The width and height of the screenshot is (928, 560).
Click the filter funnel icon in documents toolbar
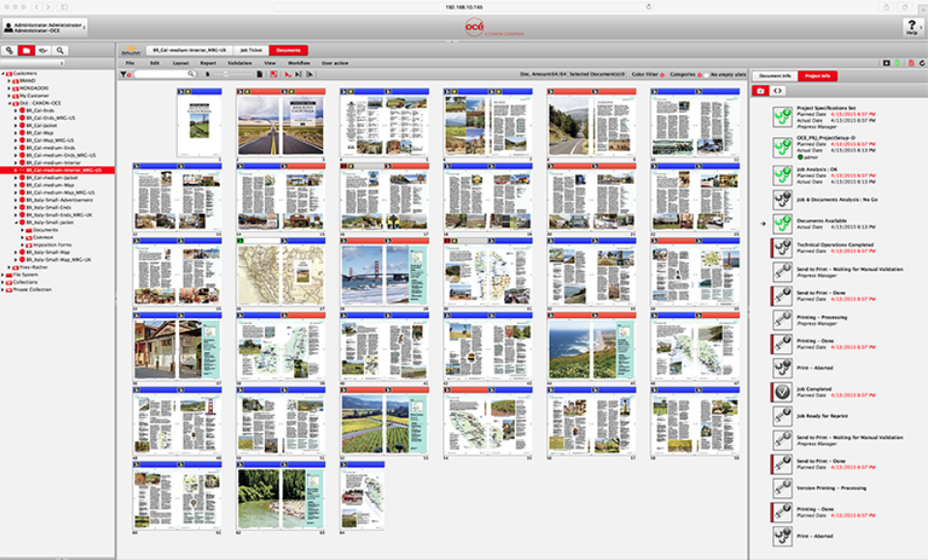pos(124,74)
